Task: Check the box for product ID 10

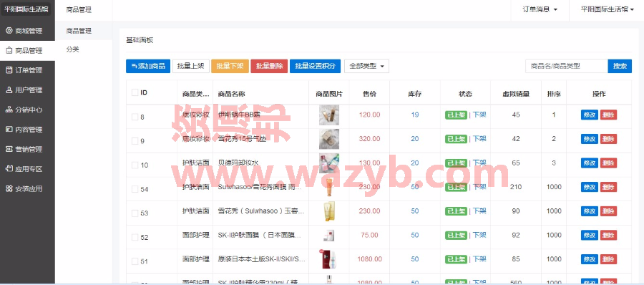Action: [x=135, y=165]
